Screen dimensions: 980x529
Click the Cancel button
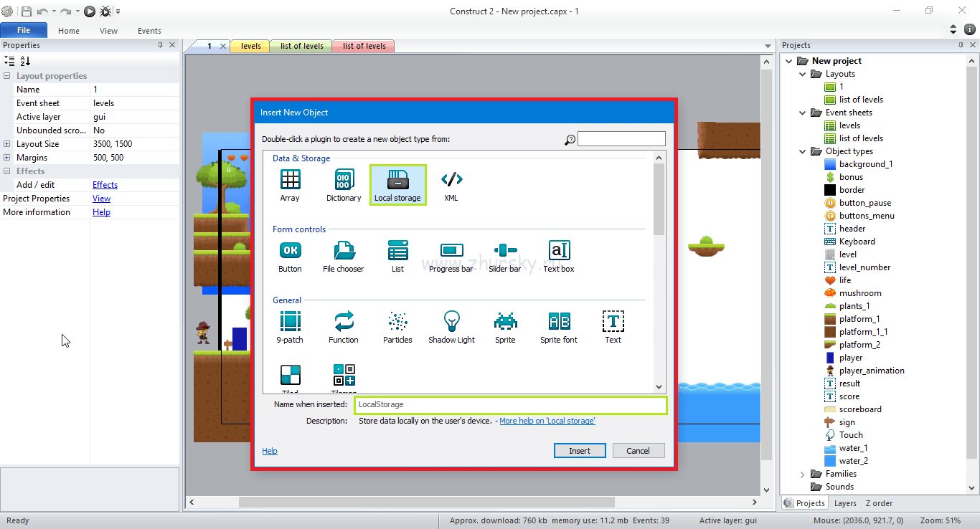click(638, 451)
